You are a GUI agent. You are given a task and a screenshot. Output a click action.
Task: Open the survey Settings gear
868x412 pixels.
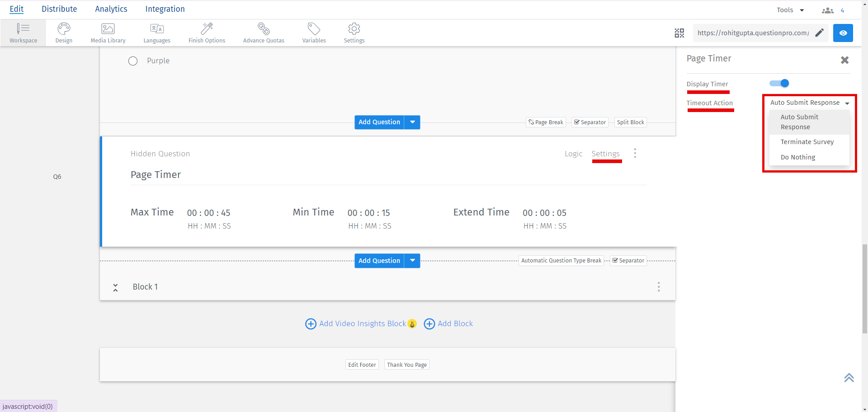[354, 33]
